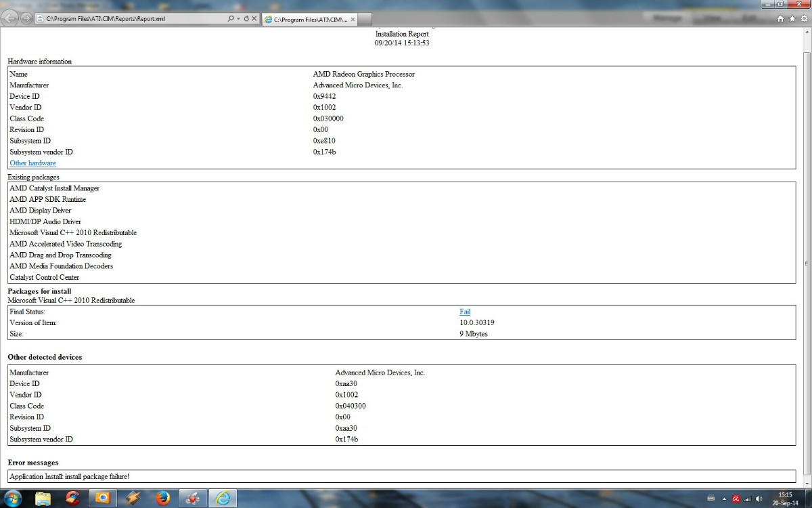Screen dimensions: 812x508
Task: Click Device ID value 0xaa30 under other devices
Action: pos(346,384)
